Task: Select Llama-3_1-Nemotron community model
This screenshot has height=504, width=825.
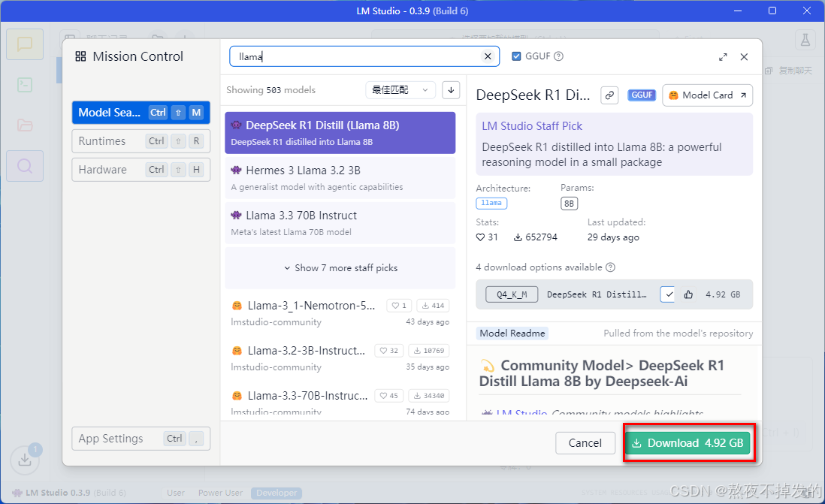Action: [340, 313]
